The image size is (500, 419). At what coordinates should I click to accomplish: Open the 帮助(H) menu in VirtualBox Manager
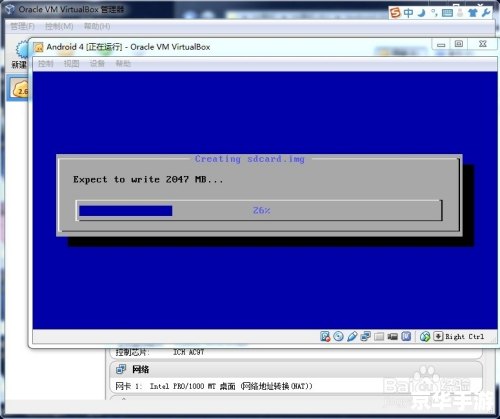tap(97, 26)
